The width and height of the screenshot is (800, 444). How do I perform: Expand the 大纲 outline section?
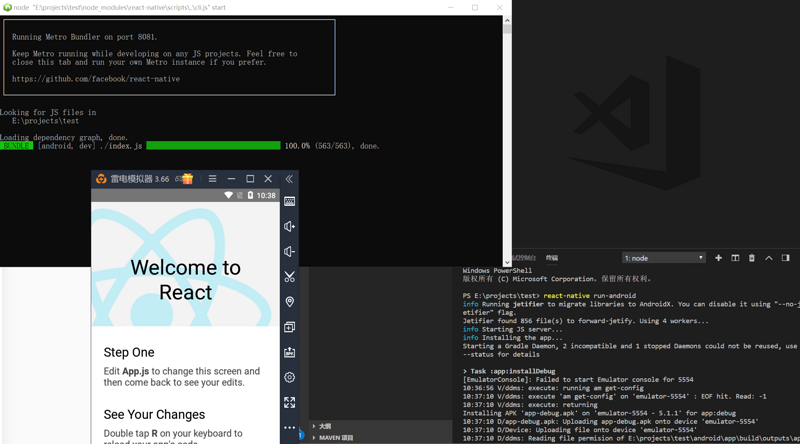(381, 426)
